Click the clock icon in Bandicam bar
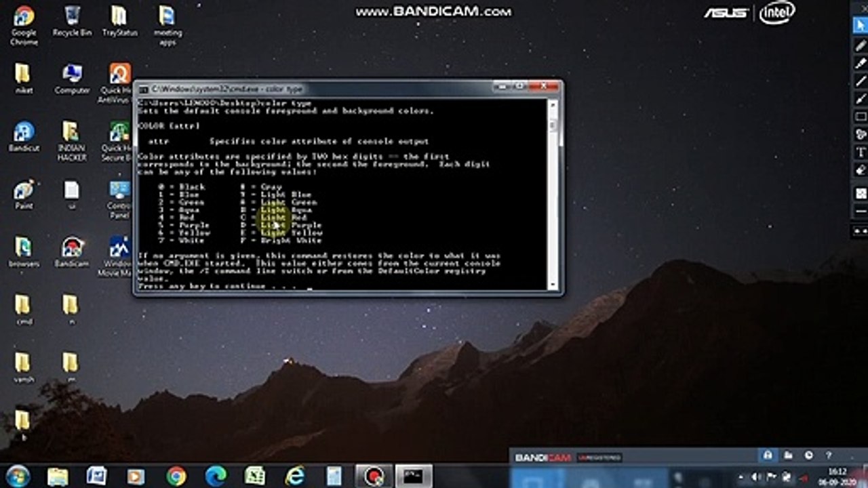Viewport: 868px width, 488px height. click(x=809, y=455)
